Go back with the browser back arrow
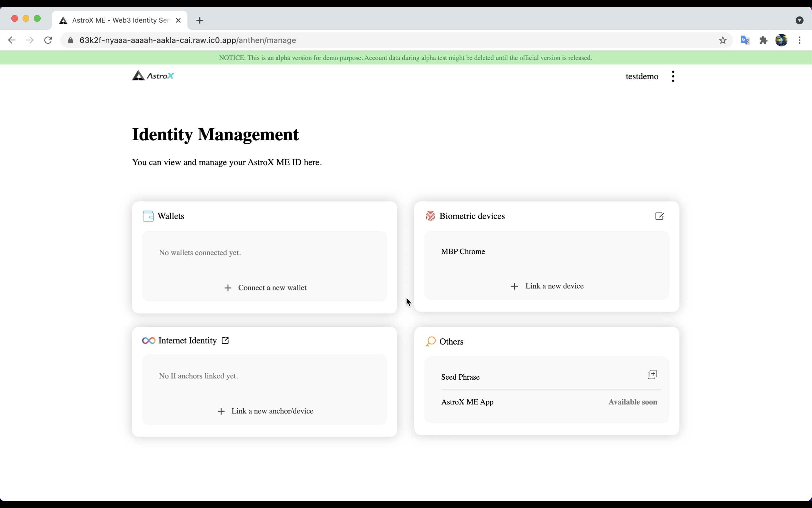Screen dimensions: 812x508 click(x=12, y=40)
